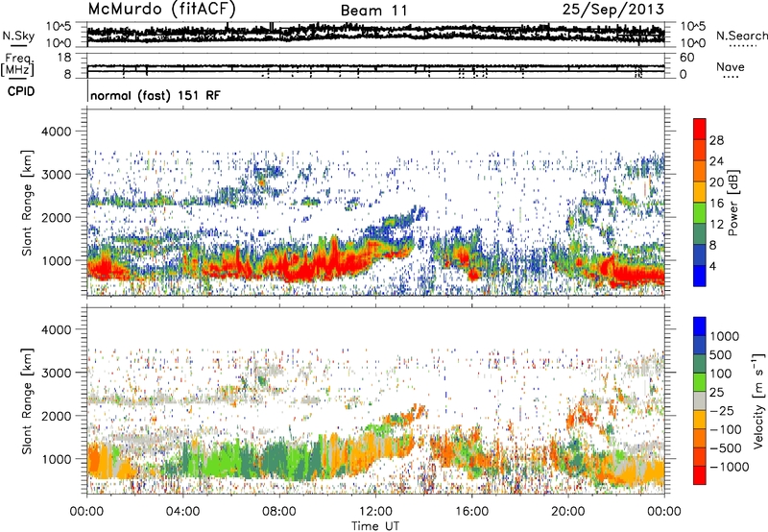
Task: Click the 08:00 time axis label
Action: (x=279, y=512)
